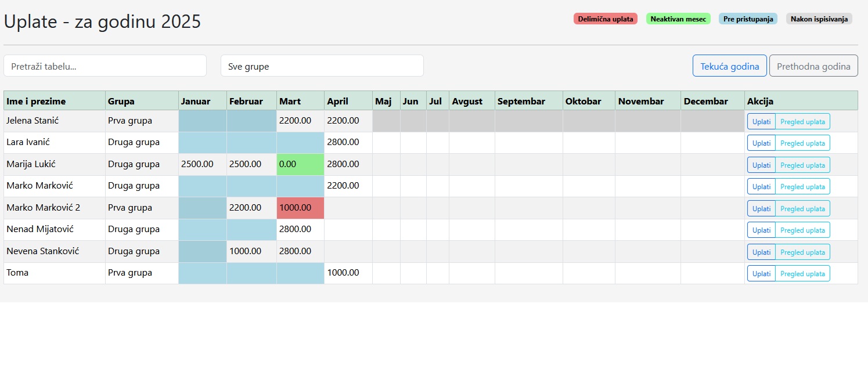Switch to Prethodna godina view

point(813,66)
